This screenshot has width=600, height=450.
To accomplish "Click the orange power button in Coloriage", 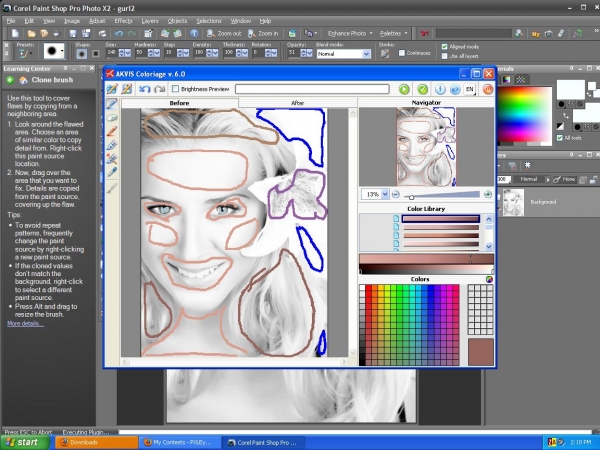I will coord(488,89).
